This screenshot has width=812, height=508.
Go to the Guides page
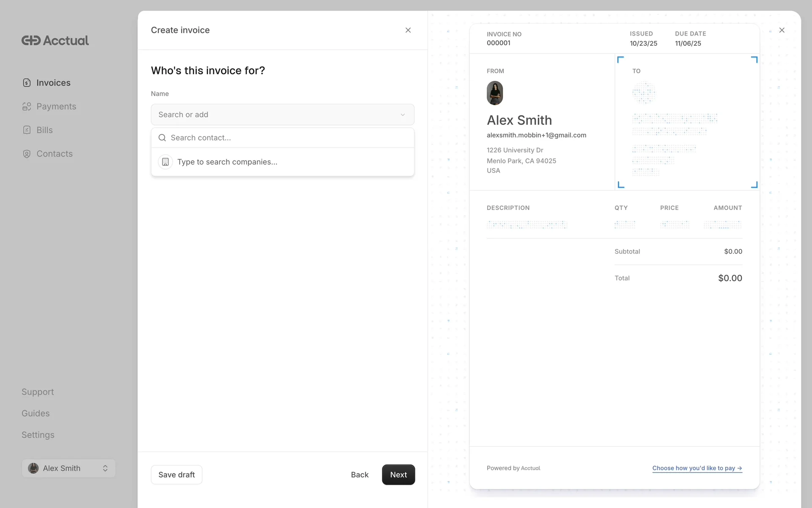pos(36,413)
